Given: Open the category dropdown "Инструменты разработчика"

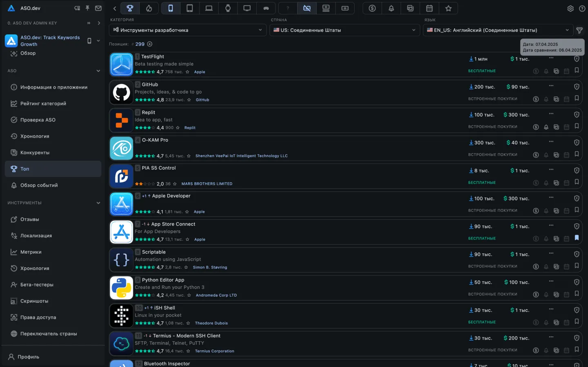Looking at the screenshot, I should [x=187, y=30].
